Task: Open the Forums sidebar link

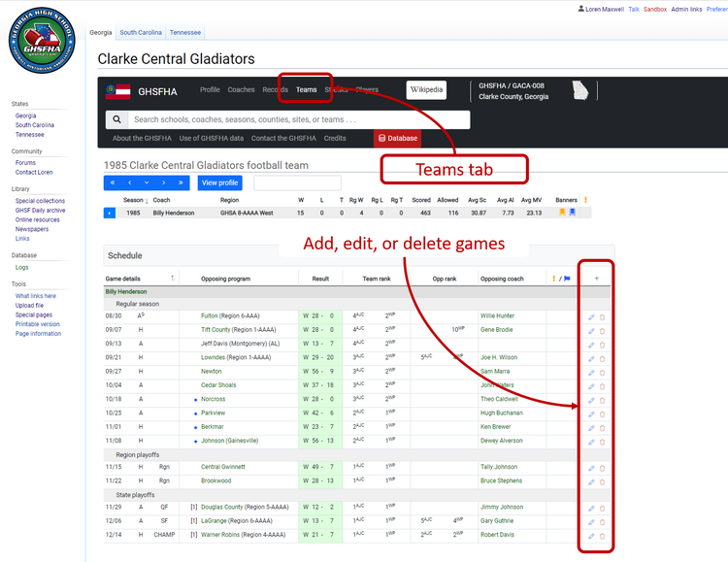Action: point(25,163)
